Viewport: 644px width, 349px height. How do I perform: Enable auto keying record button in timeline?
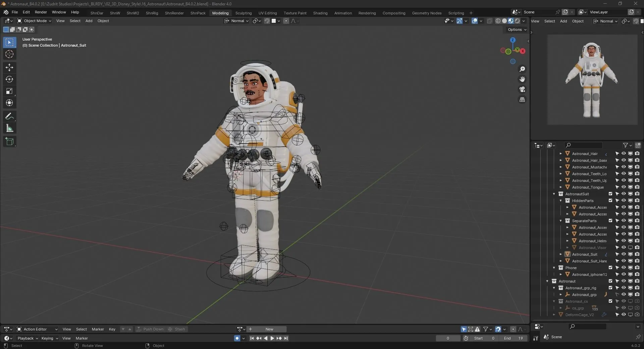tap(237, 338)
